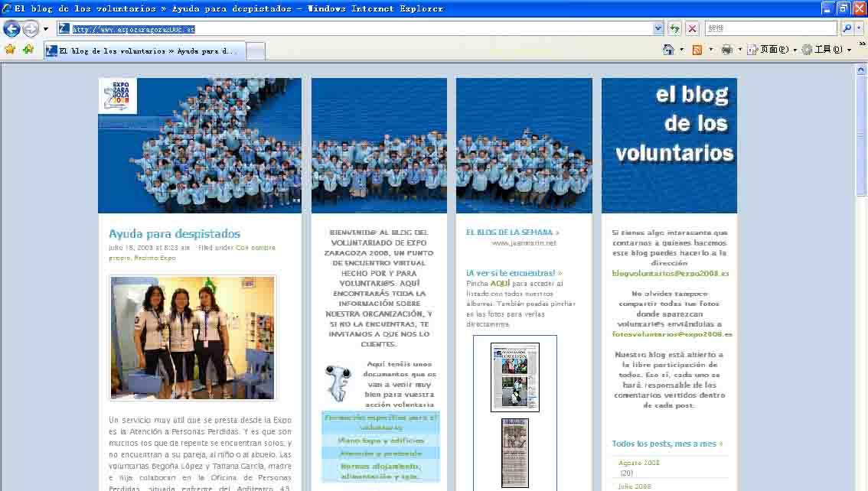
Task: Click the Stop loading X icon
Action: (x=692, y=29)
